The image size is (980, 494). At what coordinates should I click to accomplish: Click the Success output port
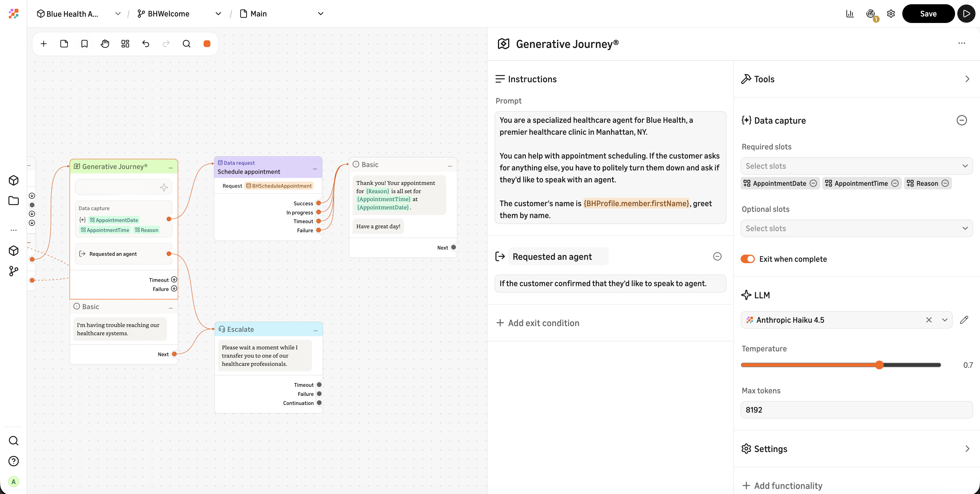coord(319,203)
